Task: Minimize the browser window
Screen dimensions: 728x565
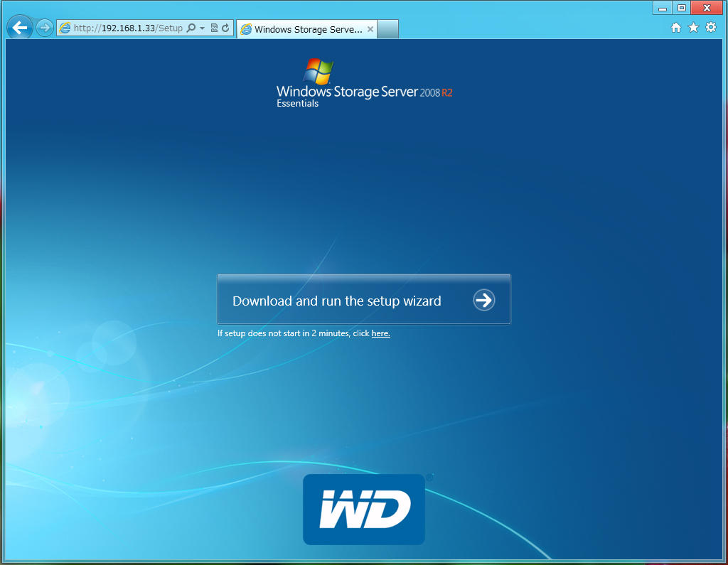Action: (x=663, y=8)
